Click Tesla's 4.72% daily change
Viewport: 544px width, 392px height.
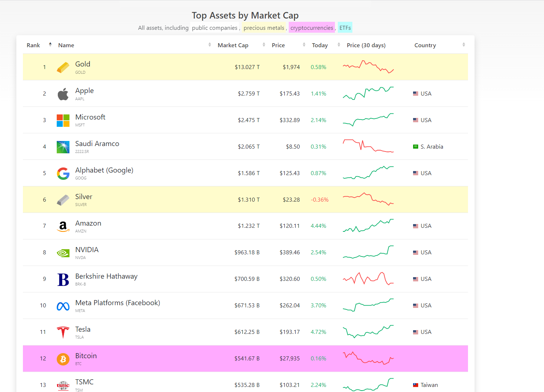coord(319,332)
